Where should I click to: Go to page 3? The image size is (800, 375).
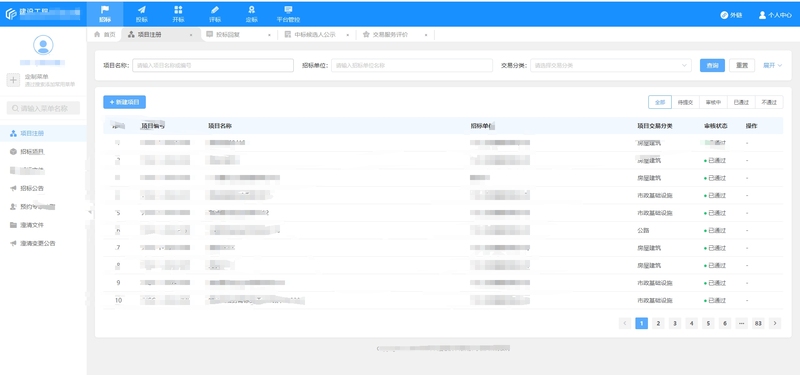(x=675, y=323)
